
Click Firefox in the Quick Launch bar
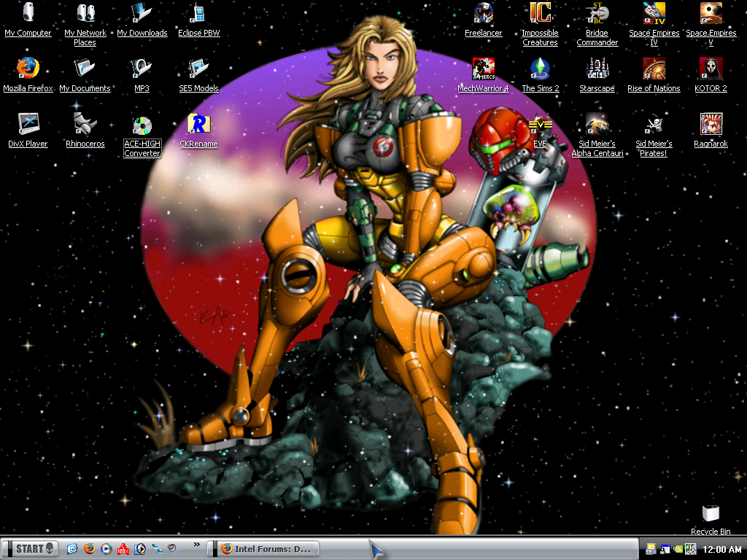pyautogui.click(x=90, y=548)
